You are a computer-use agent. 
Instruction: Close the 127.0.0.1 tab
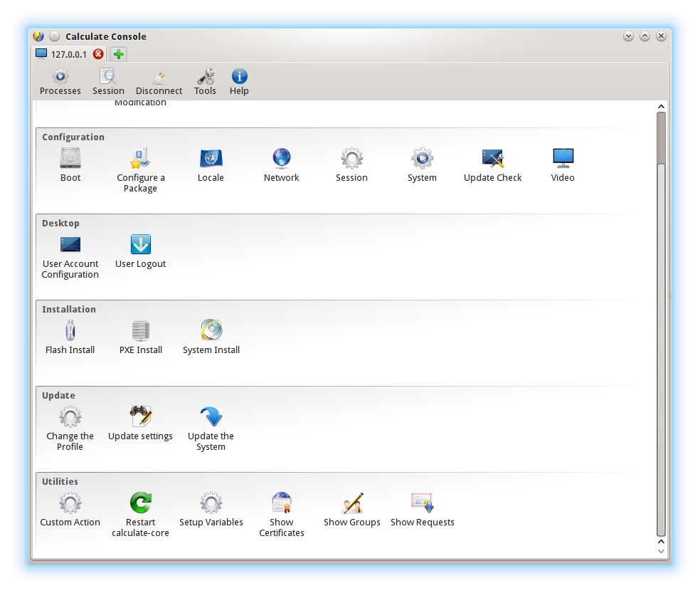point(98,55)
